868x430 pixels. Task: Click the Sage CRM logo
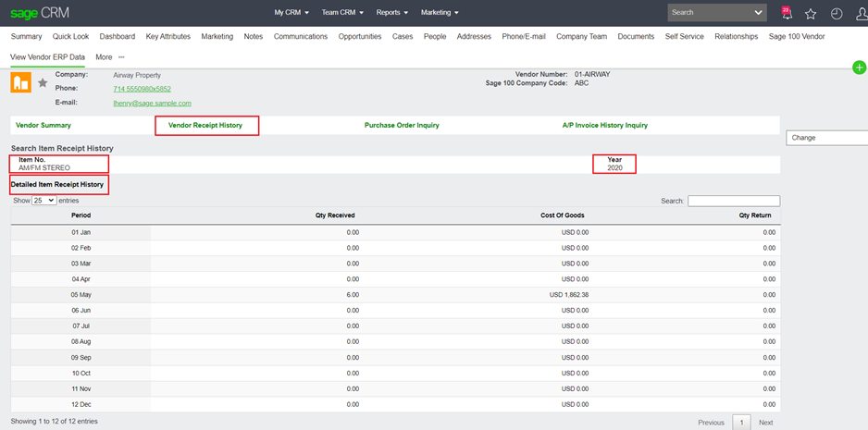[40, 13]
